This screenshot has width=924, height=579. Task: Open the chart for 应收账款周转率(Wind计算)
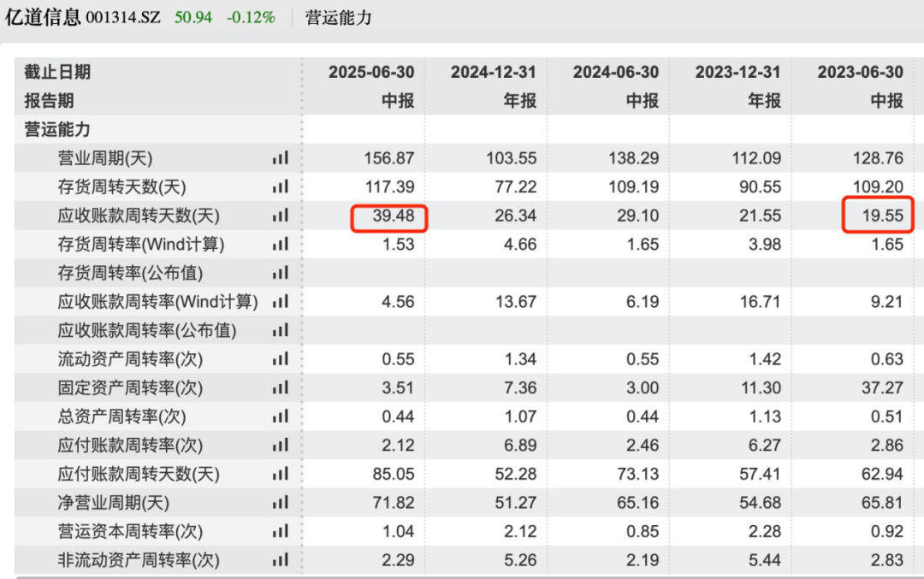click(279, 302)
